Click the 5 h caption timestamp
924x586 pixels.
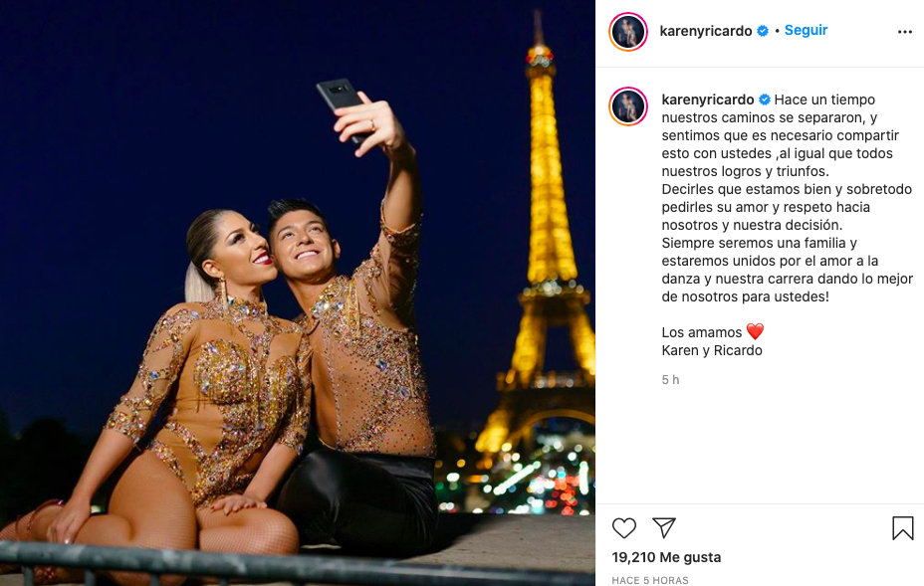[670, 380]
